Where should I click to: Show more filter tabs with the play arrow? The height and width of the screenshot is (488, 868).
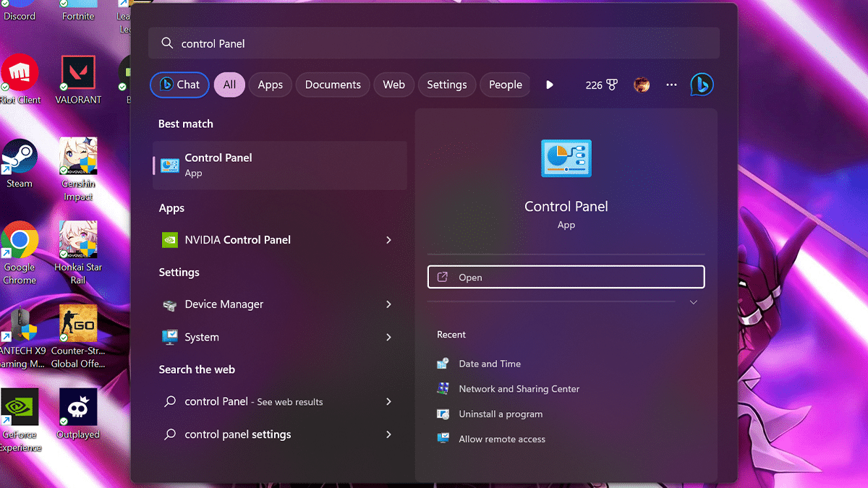(550, 85)
